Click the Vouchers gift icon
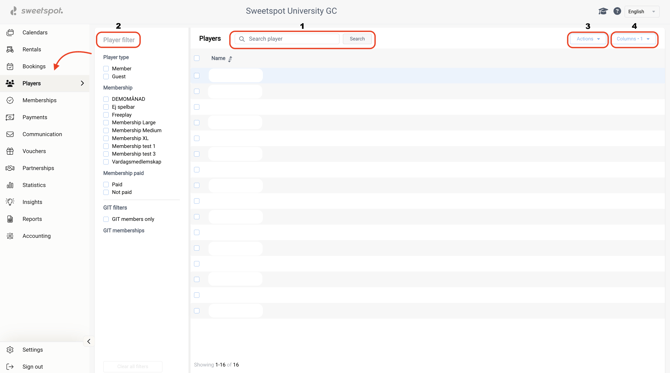This screenshot has width=670, height=373. pos(10,151)
